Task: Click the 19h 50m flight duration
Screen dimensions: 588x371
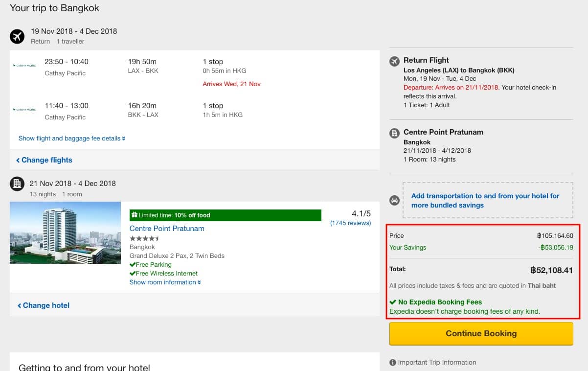Action: (x=142, y=62)
